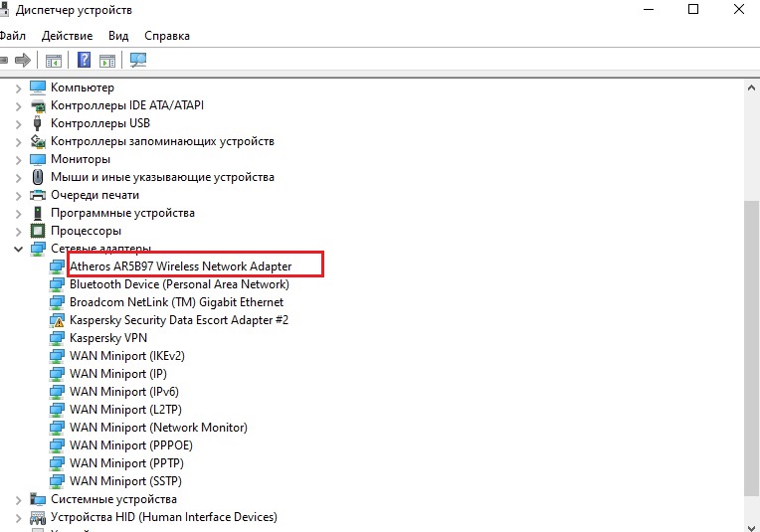Screen dimensions: 760x532
Task: Scan for hardware changes via monitor icon
Action: pos(138,61)
